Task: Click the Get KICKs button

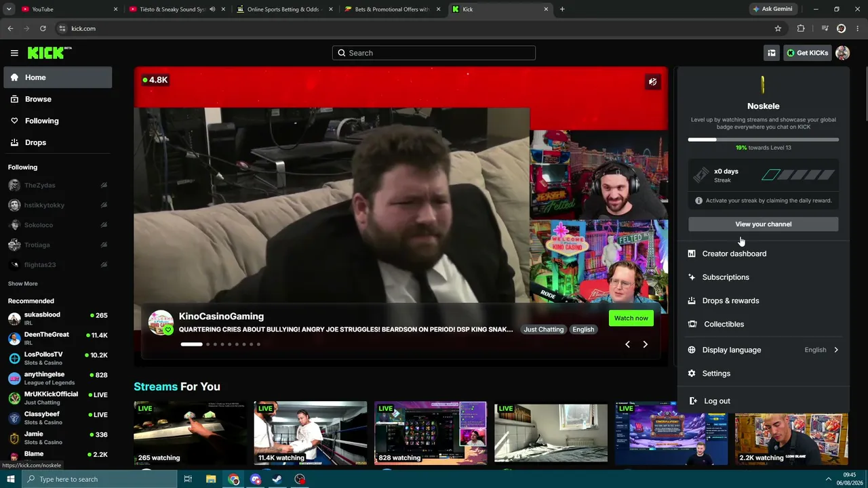Action: click(807, 53)
